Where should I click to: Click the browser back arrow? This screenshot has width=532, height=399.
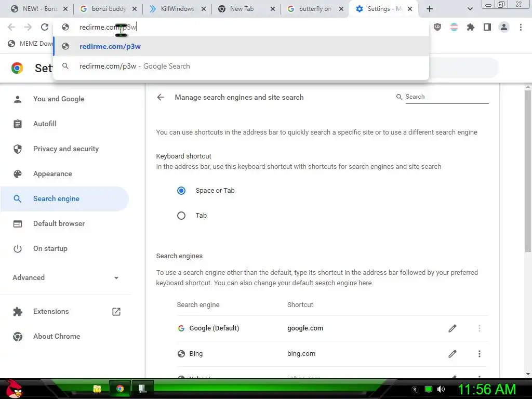(11, 27)
